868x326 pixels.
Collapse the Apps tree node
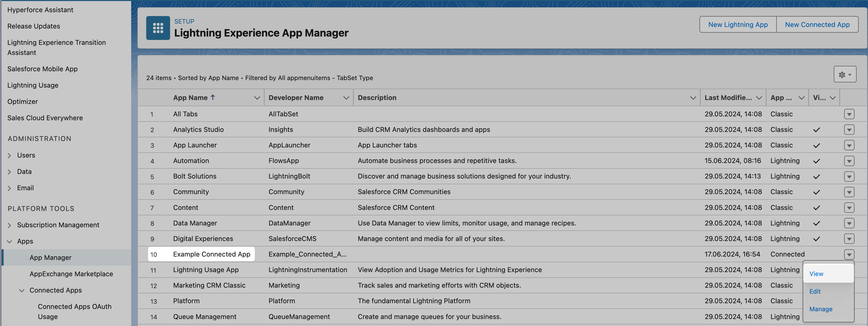click(9, 242)
